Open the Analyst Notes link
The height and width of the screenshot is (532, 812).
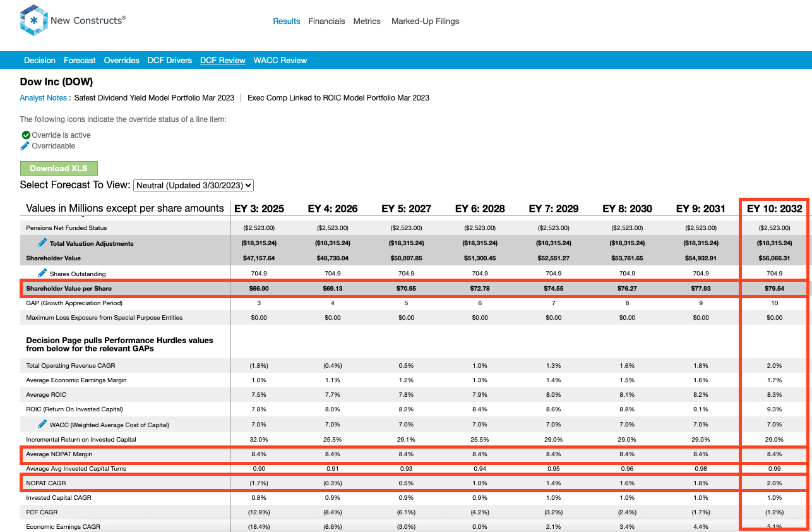[x=43, y=98]
